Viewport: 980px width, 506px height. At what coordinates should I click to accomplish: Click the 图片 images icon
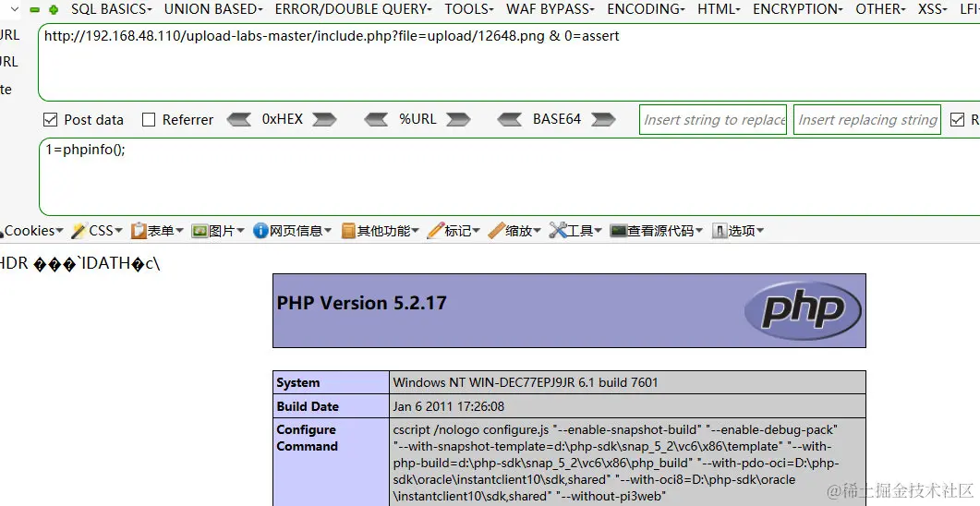click(200, 231)
